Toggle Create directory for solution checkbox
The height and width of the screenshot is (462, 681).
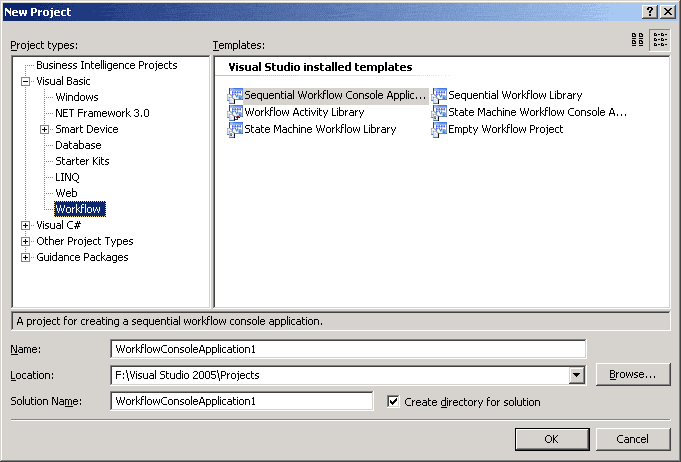coord(393,402)
